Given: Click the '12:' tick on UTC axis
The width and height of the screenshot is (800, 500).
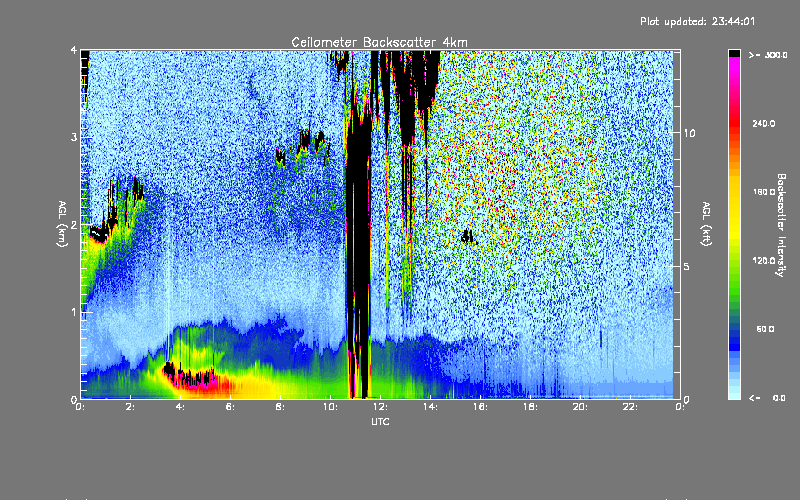Looking at the screenshot, I should click(380, 407).
